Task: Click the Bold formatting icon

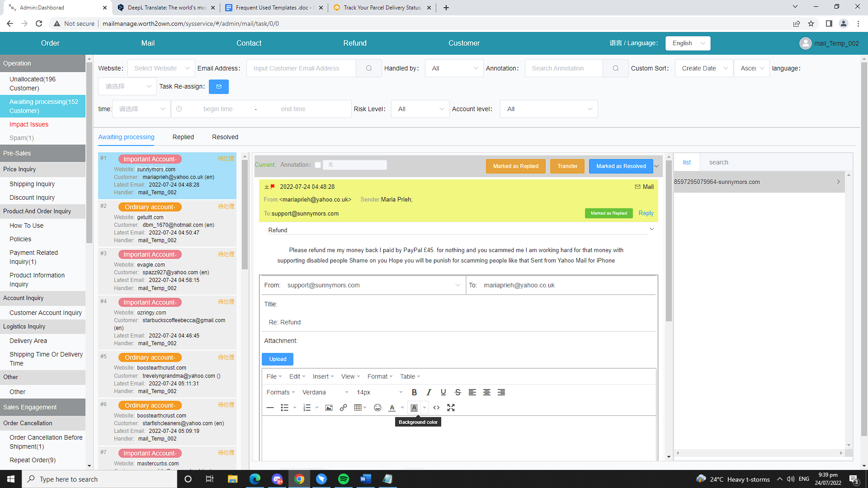Action: point(414,392)
